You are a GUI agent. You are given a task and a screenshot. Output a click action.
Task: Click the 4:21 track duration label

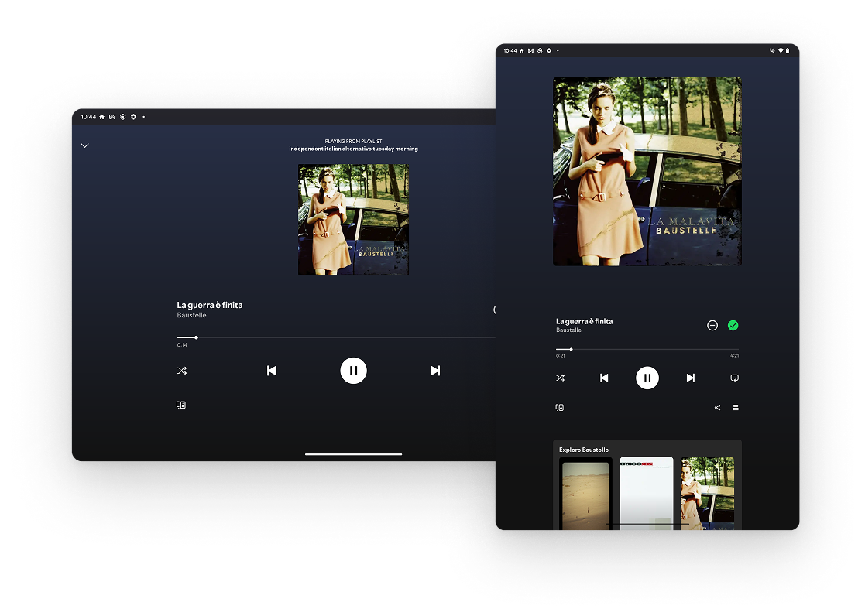click(735, 356)
